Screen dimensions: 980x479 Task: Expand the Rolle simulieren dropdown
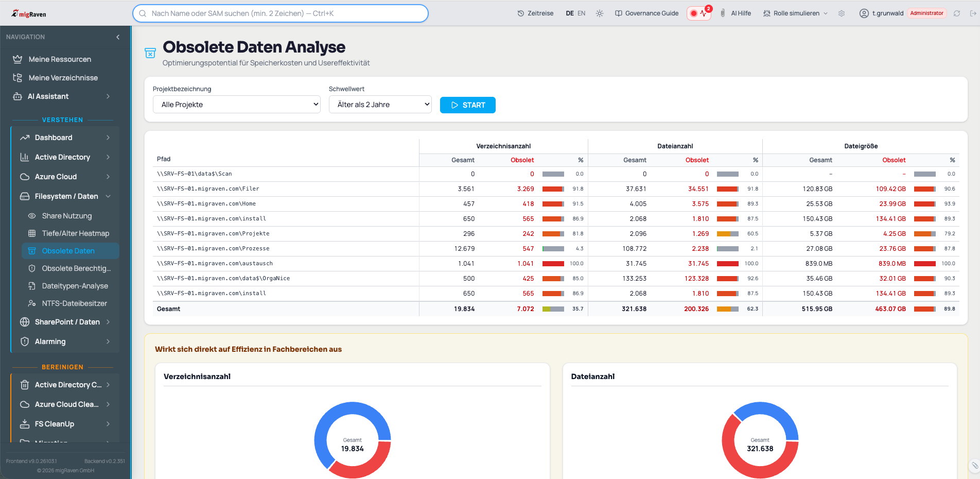pyautogui.click(x=796, y=13)
